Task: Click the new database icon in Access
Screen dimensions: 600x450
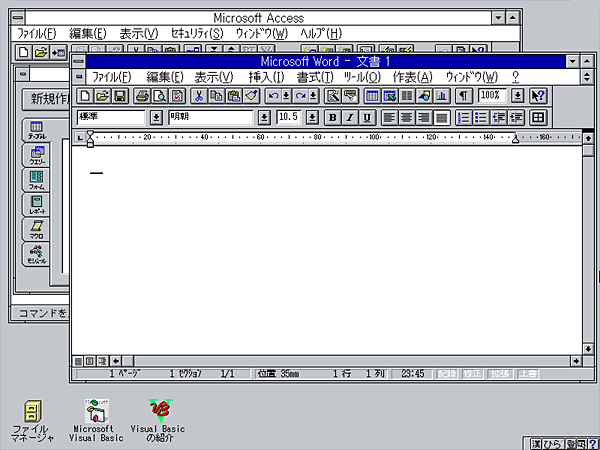Action: [x=24, y=52]
